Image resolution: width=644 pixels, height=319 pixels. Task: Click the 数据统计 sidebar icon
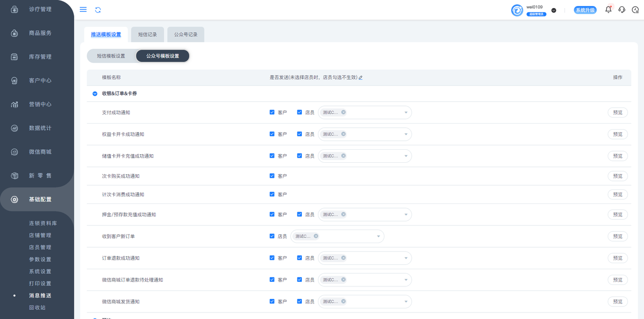[15, 128]
